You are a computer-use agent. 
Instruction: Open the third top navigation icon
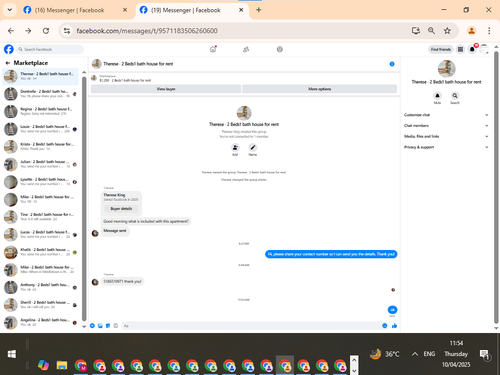tap(280, 49)
